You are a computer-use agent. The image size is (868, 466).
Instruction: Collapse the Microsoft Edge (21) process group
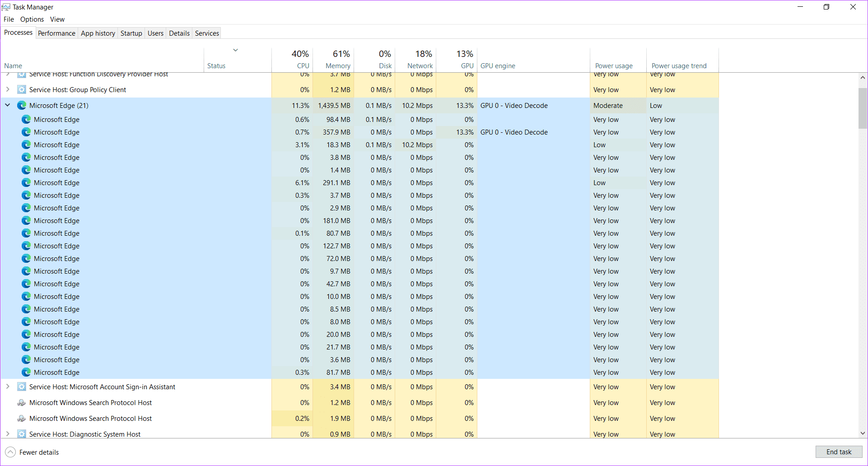pyautogui.click(x=8, y=105)
